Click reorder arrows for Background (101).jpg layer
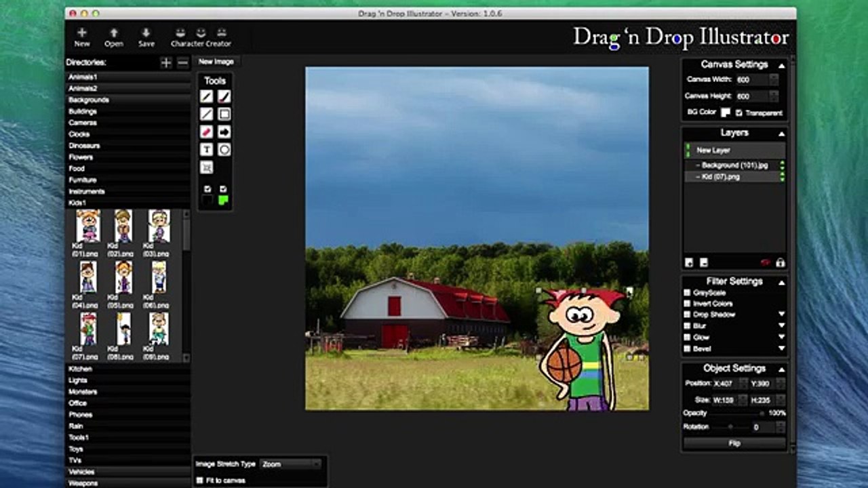The image size is (868, 488). (x=782, y=165)
